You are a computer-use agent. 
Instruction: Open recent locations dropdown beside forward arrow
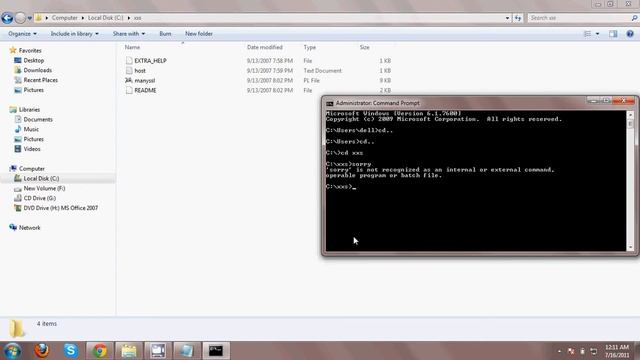coord(29,18)
